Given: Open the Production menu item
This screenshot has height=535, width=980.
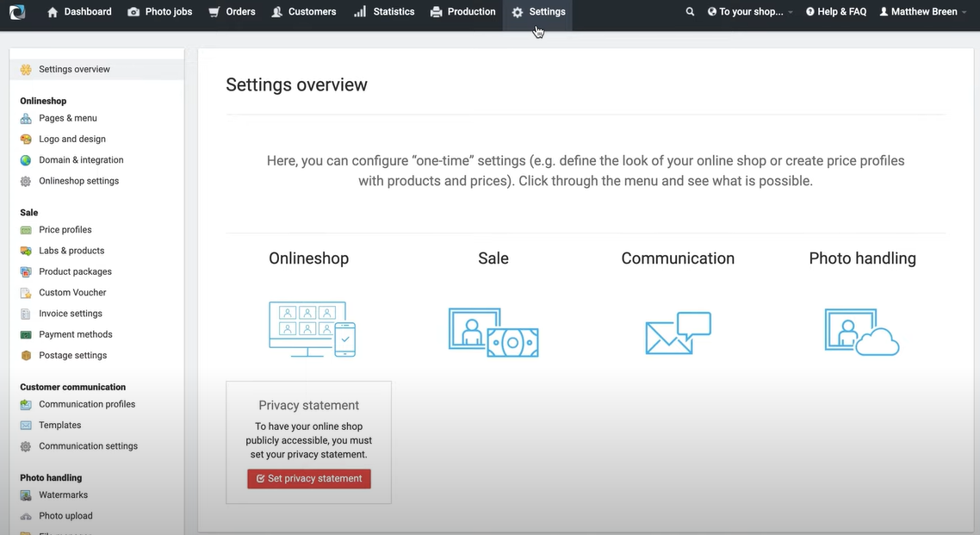Looking at the screenshot, I should point(462,12).
